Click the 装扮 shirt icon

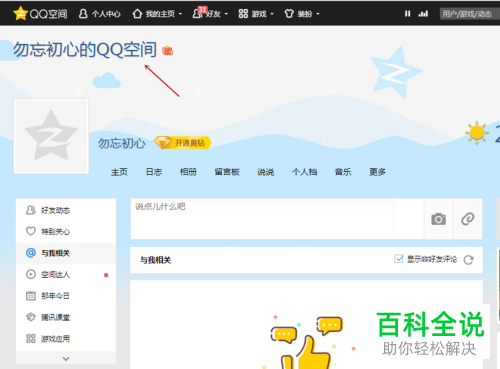(x=289, y=14)
